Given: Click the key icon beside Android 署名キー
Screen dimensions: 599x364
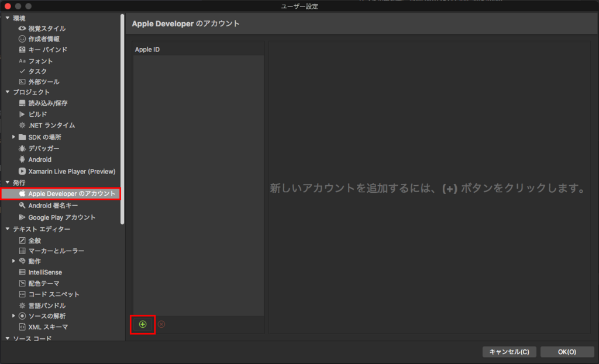Looking at the screenshot, I should pyautogui.click(x=22, y=205).
